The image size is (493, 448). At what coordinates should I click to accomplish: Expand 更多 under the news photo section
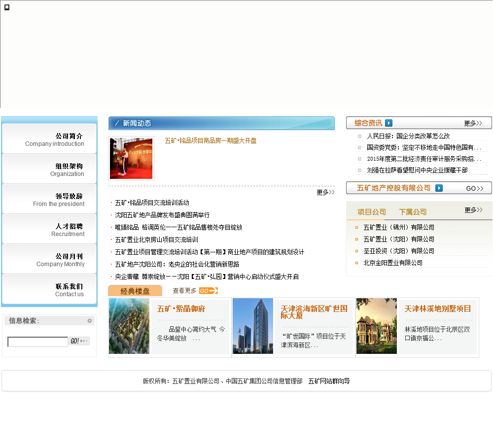pyautogui.click(x=325, y=192)
